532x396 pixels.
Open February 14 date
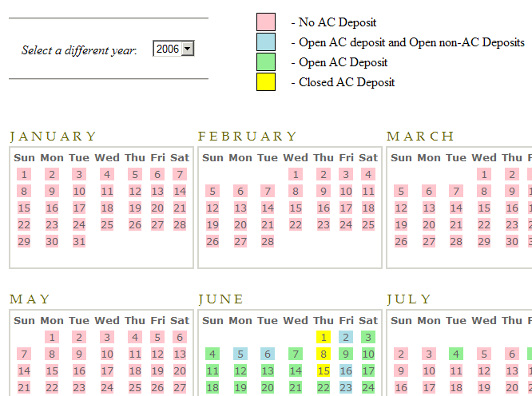point(268,208)
